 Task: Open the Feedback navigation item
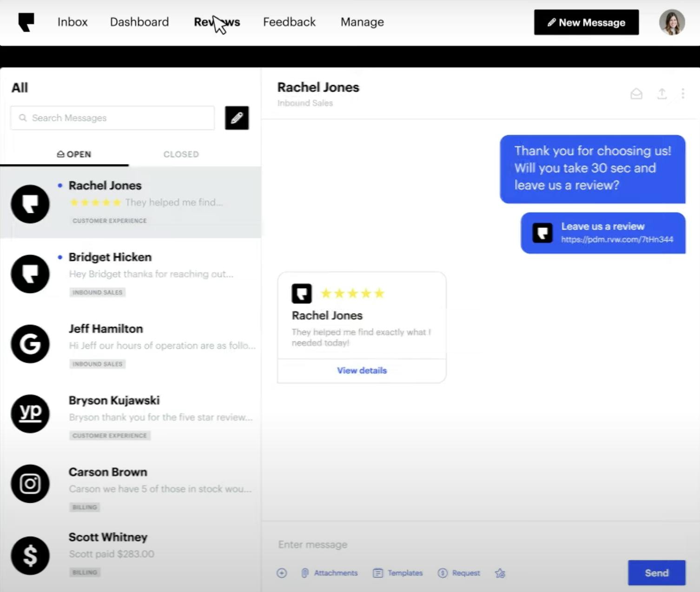(289, 22)
